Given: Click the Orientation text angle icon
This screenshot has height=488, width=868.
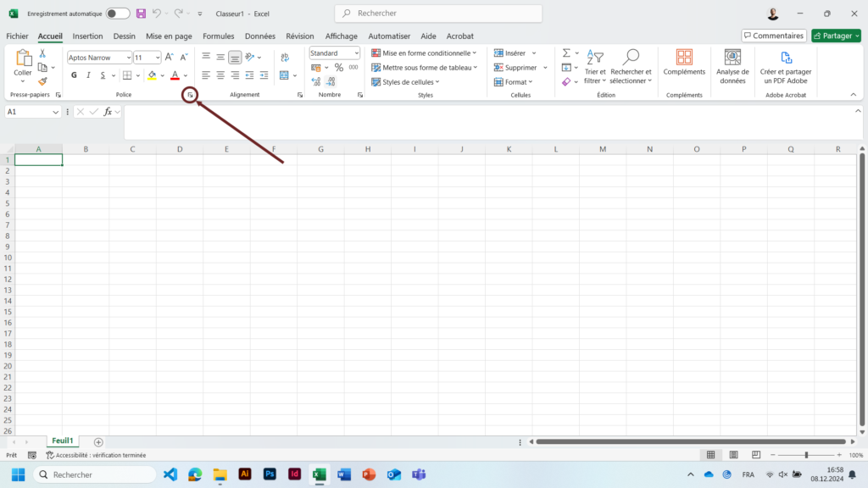Looking at the screenshot, I should (x=250, y=57).
